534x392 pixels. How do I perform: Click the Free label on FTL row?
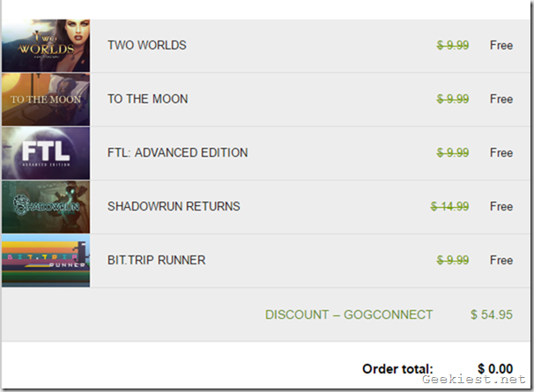pos(501,152)
